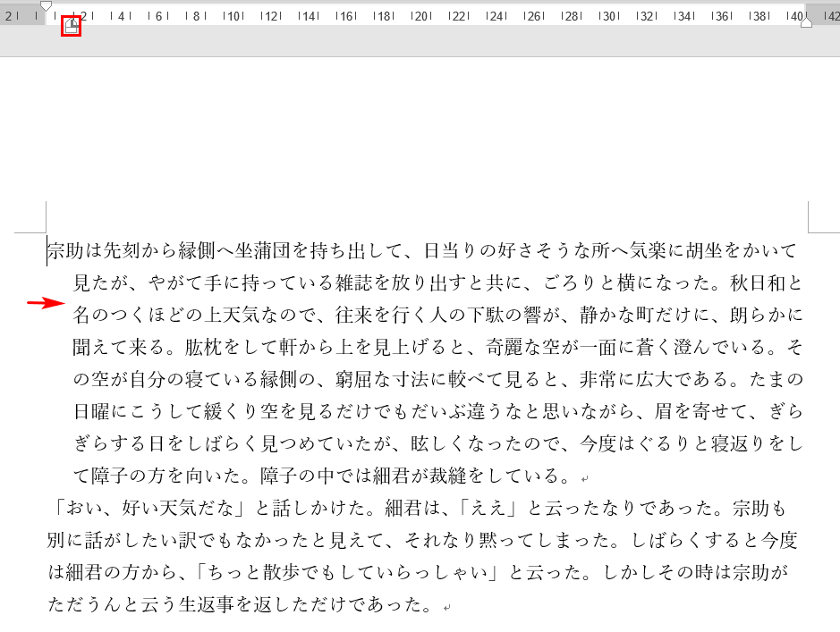Click the ruler at the 20 mark
840x632 pixels.
point(421,17)
